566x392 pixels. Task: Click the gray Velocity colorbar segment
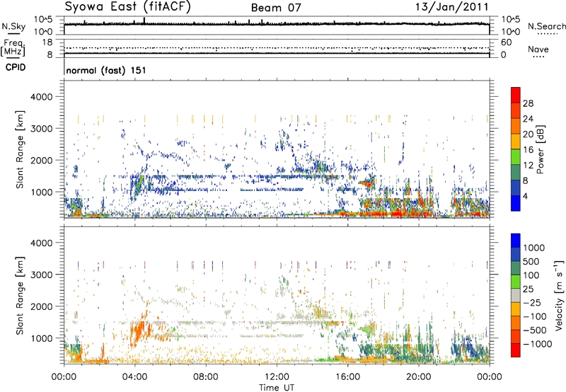coord(516,295)
